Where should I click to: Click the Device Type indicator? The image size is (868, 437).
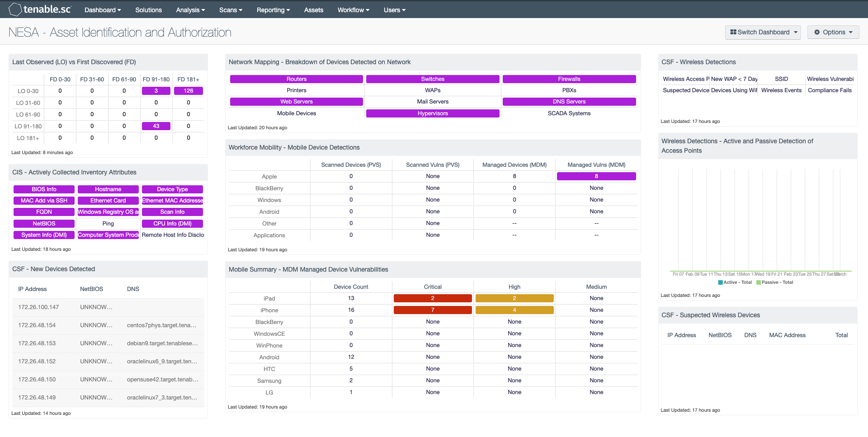(x=172, y=189)
